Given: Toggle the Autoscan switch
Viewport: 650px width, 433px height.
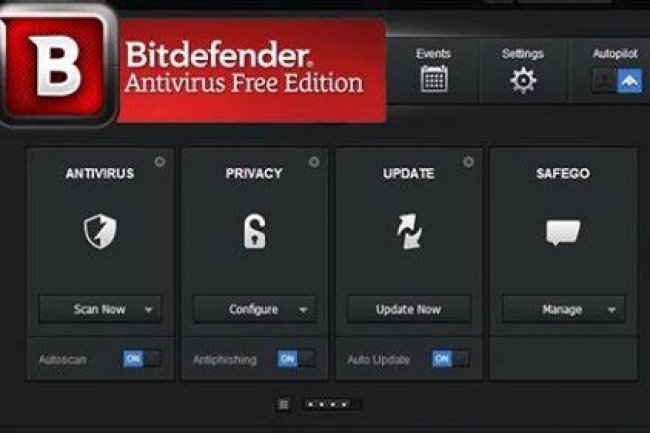Looking at the screenshot, I should (x=142, y=359).
